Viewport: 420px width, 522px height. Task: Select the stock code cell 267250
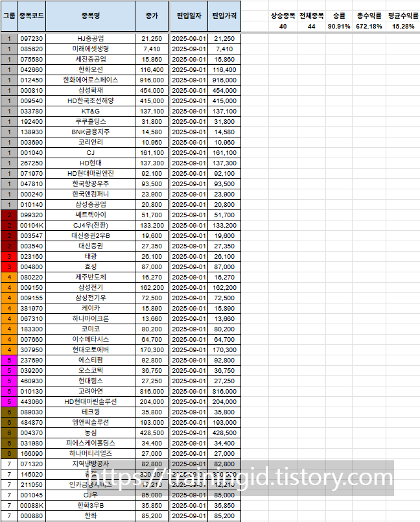click(31, 163)
